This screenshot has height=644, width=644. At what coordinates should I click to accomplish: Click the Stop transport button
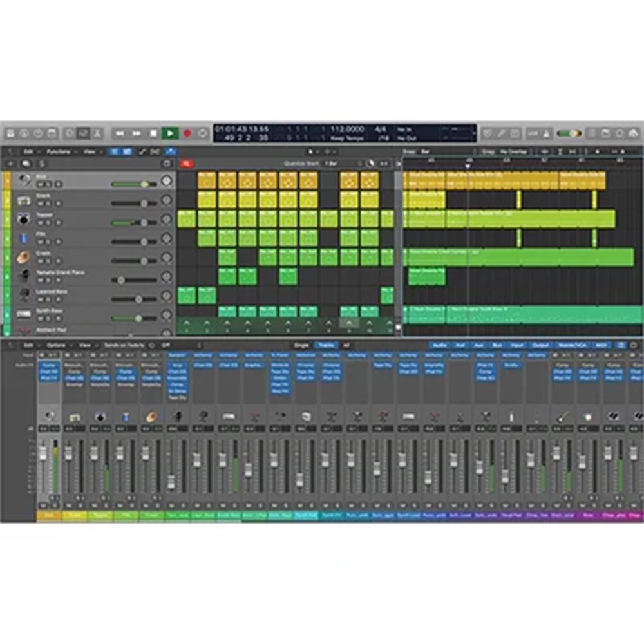(153, 133)
